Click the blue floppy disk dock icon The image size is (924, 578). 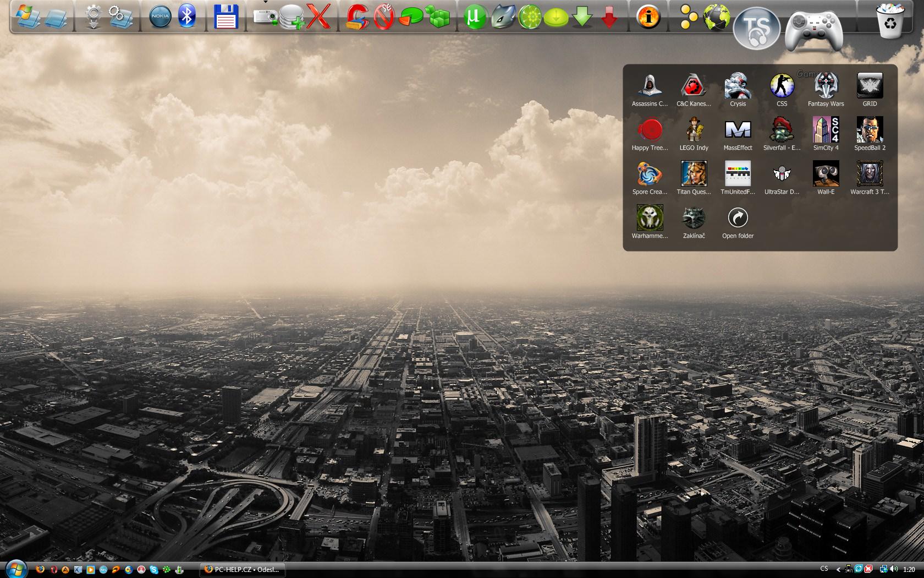[226, 17]
